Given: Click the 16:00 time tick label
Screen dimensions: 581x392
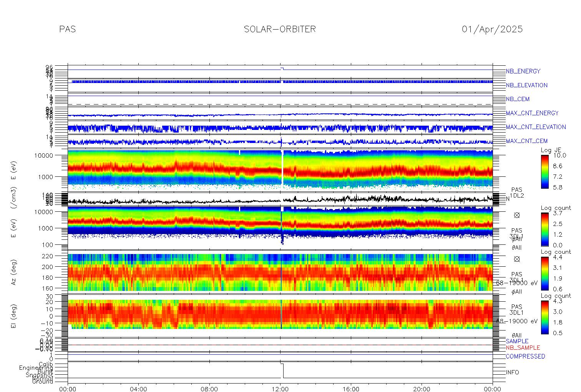Looking at the screenshot, I should 351,389.
